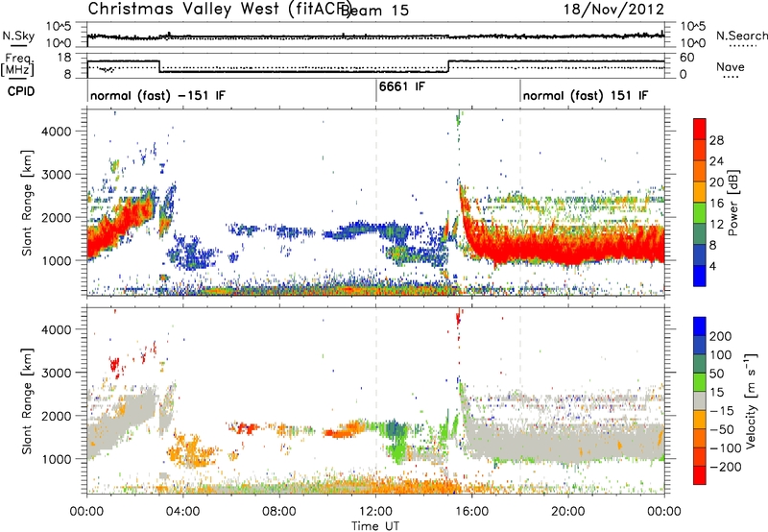
Task: Click the '-50' value on Velocity colorbar
Action: pyautogui.click(x=722, y=429)
